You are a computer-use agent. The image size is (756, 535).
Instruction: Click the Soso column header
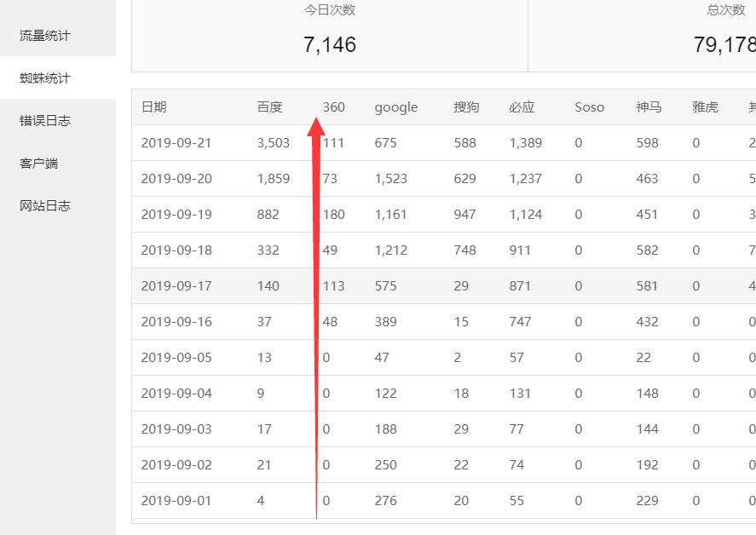click(589, 107)
